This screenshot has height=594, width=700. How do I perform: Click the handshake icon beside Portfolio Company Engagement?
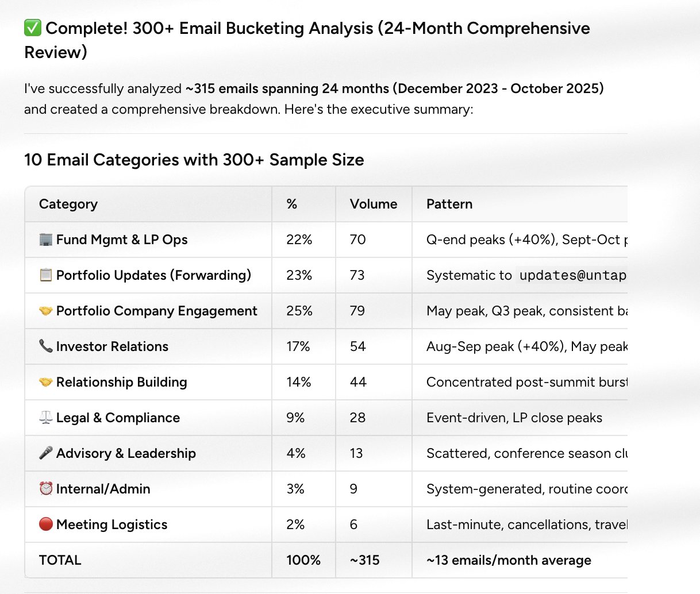45,311
